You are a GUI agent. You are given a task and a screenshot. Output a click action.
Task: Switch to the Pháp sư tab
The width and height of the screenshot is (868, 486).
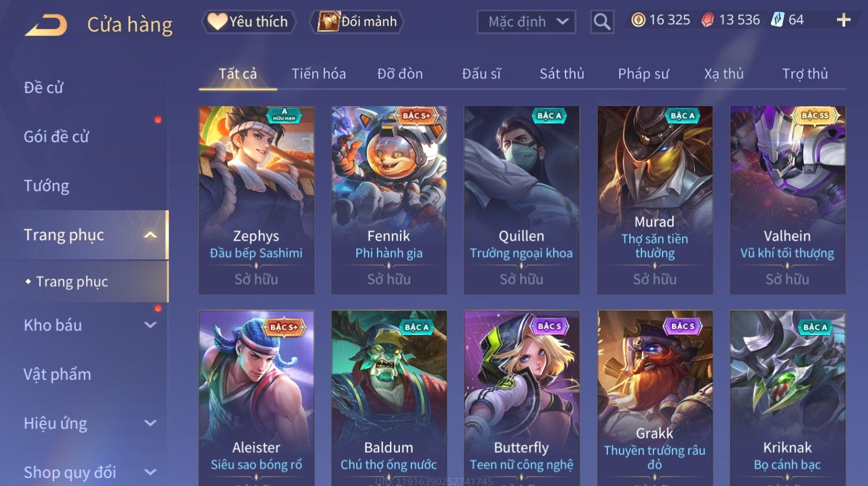(x=643, y=73)
